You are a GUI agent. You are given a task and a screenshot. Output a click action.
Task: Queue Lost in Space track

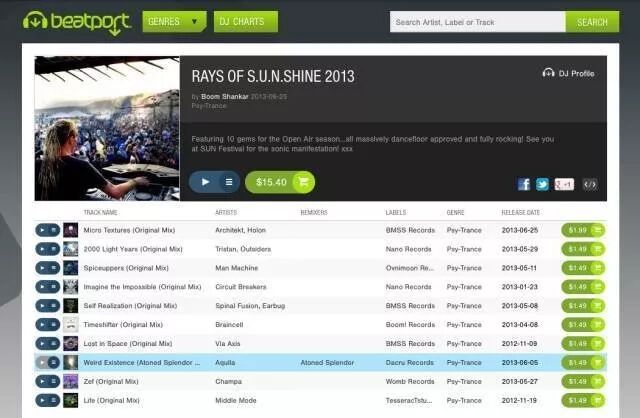point(53,344)
